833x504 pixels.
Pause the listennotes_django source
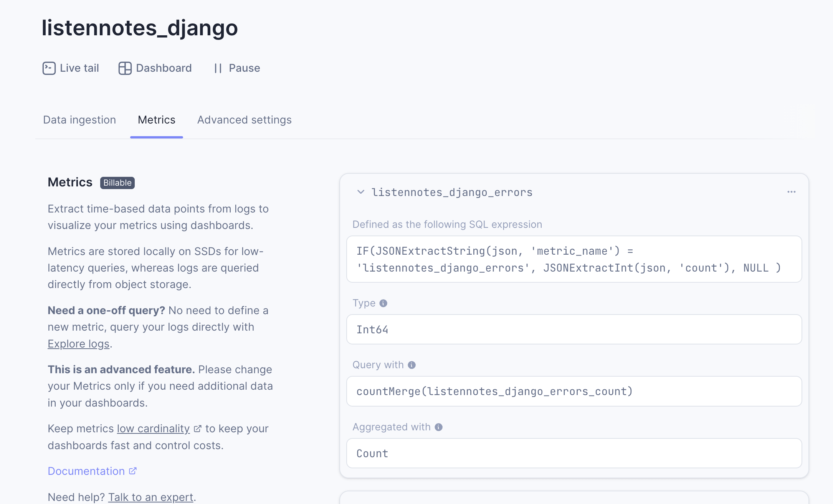click(x=237, y=68)
